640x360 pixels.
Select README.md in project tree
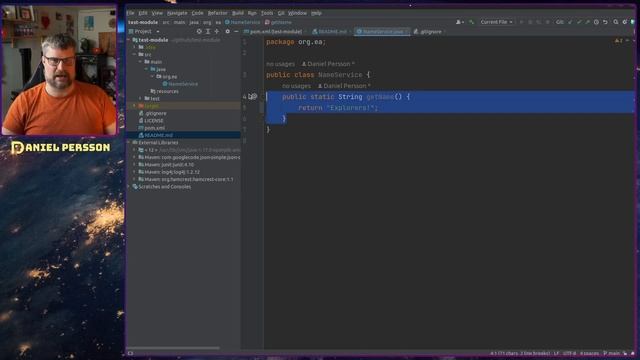[x=156, y=135]
